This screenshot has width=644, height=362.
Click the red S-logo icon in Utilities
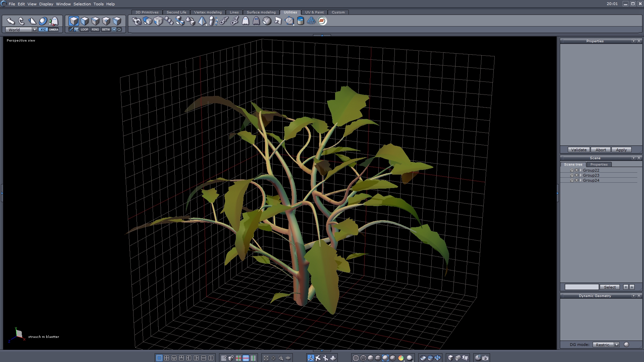click(322, 21)
